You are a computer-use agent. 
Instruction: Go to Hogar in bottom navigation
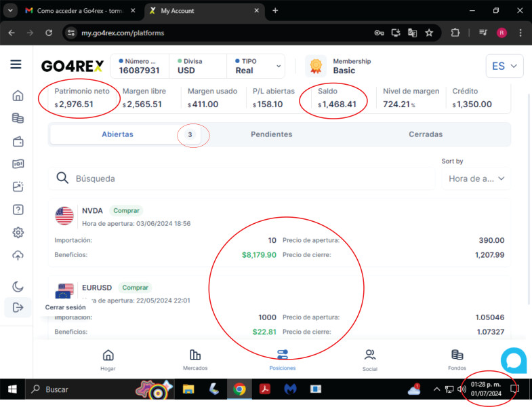pos(108,360)
